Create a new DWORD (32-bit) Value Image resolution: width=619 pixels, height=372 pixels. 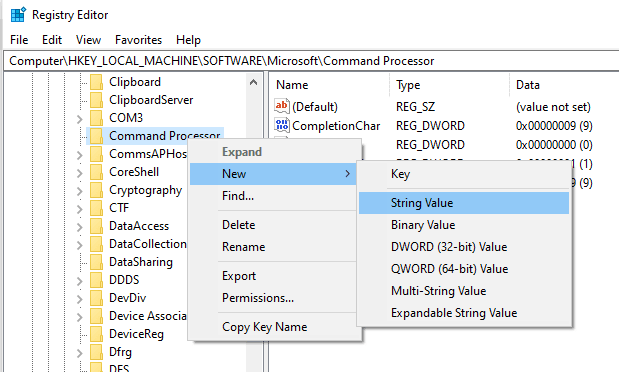coord(464,247)
